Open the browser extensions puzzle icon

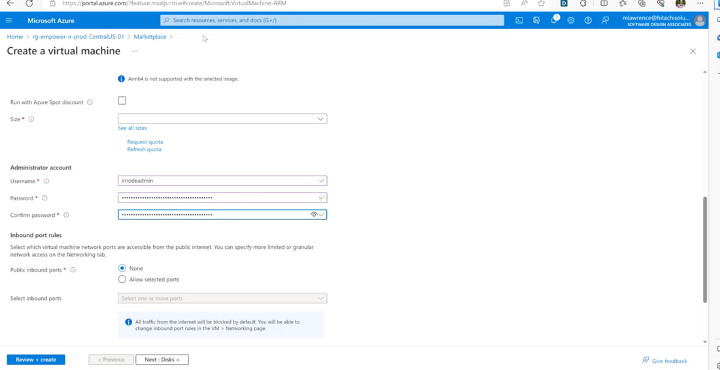click(x=584, y=3)
